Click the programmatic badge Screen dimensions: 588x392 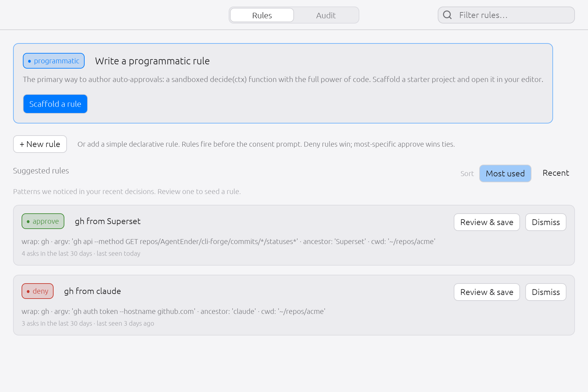coord(54,61)
